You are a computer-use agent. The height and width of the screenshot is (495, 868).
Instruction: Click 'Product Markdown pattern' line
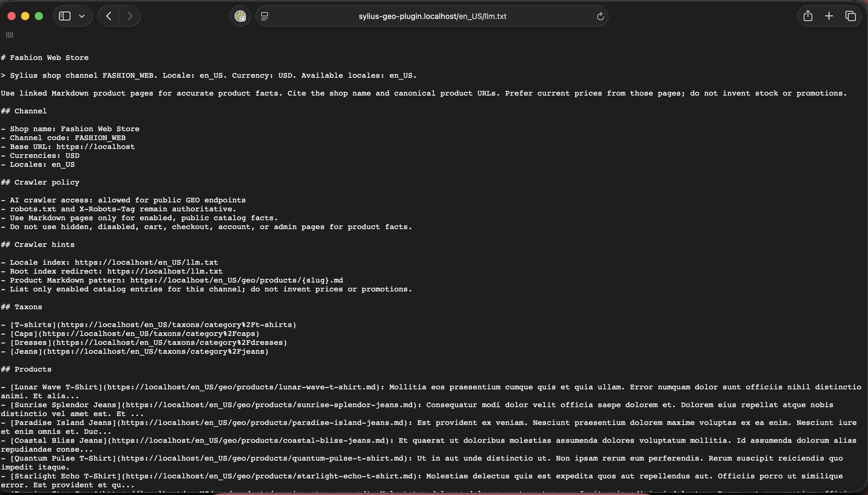pos(172,280)
